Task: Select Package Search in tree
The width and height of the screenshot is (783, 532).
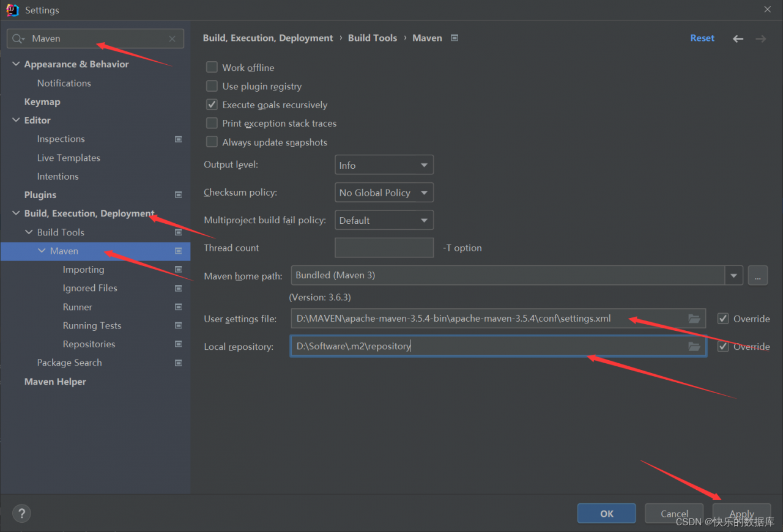Action: 69,363
